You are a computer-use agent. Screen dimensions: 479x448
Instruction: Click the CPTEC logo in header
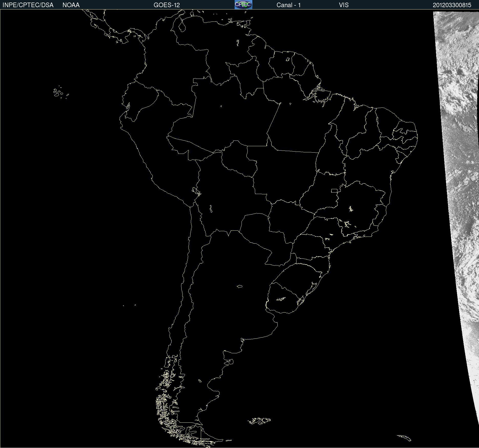pos(243,5)
